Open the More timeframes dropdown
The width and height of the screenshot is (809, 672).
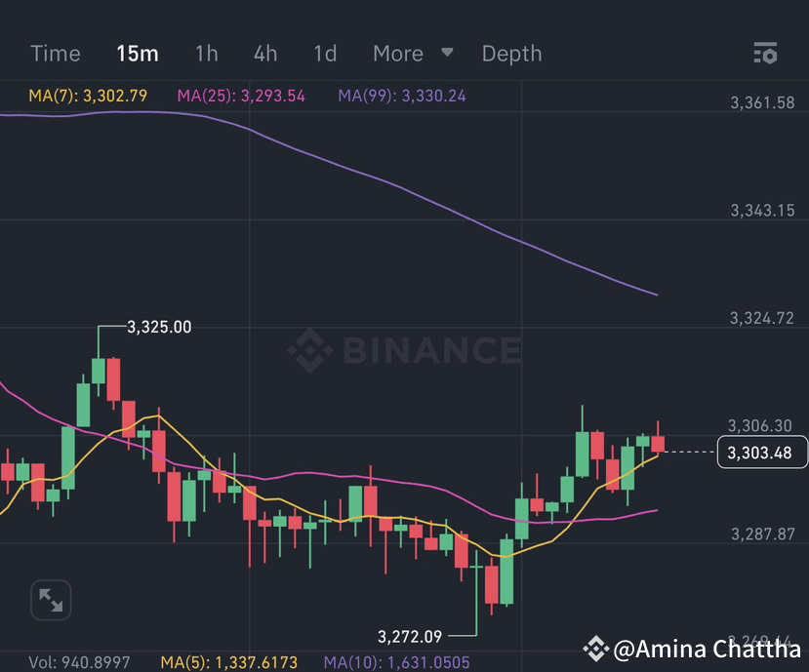click(398, 54)
